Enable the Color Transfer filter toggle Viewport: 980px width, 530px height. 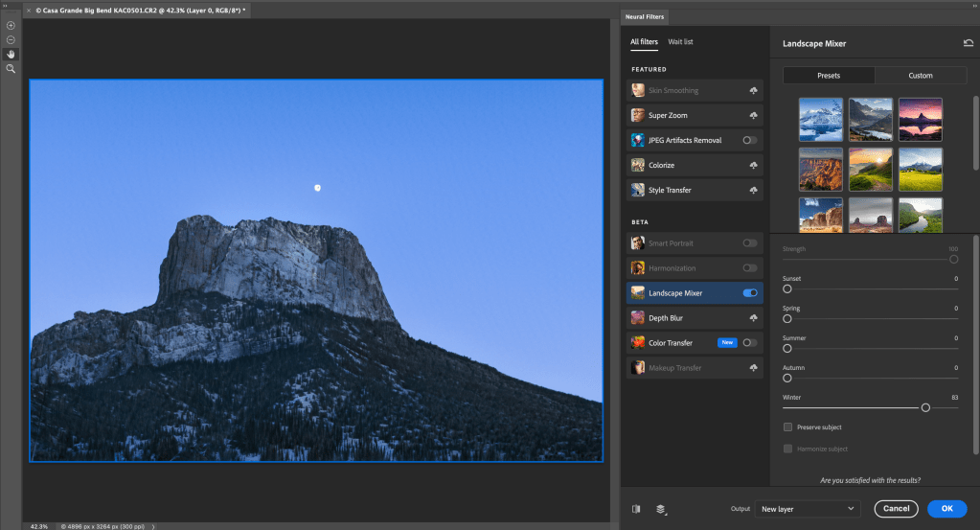pyautogui.click(x=750, y=342)
